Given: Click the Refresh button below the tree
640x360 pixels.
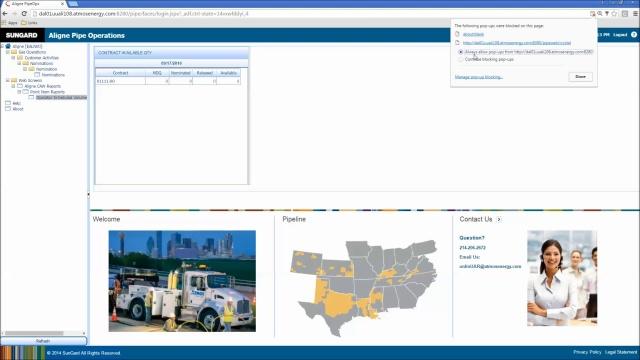Looking at the screenshot, I should 43,341.
